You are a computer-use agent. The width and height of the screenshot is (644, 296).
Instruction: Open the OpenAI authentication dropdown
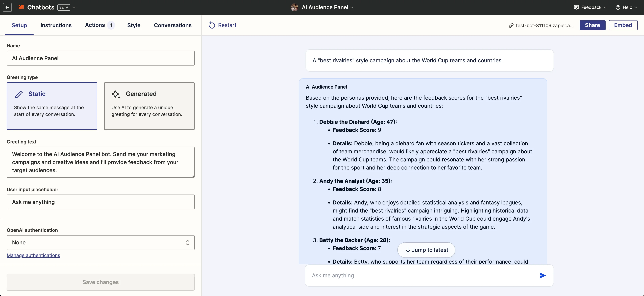pos(101,242)
